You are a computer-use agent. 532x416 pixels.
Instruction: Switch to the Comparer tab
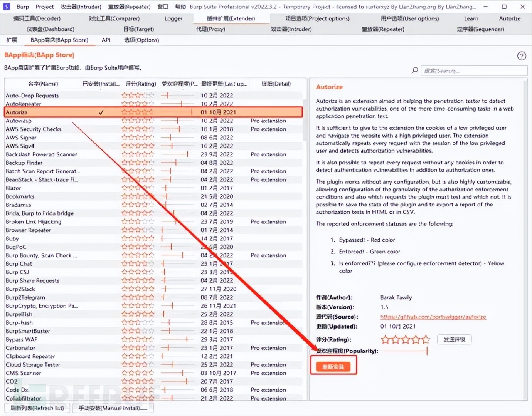click(114, 18)
